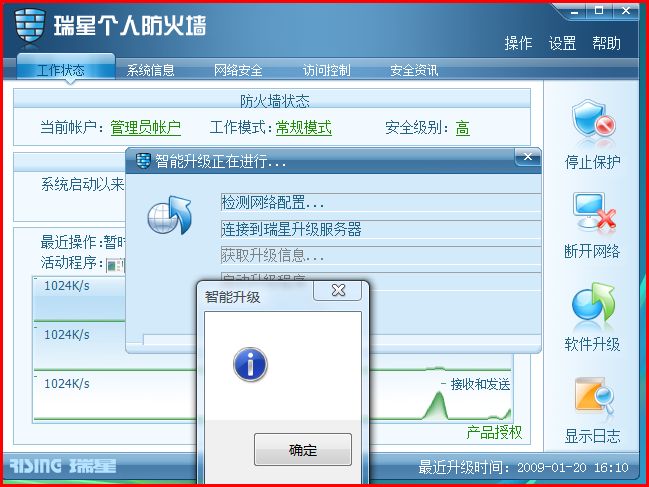The height and width of the screenshot is (487, 649).
Task: Click the RISING 瑞星 footer logo
Action: click(x=62, y=465)
